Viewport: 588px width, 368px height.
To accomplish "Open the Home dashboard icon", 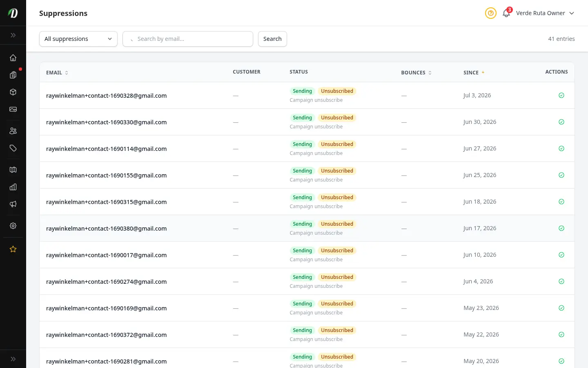I will coord(13,58).
